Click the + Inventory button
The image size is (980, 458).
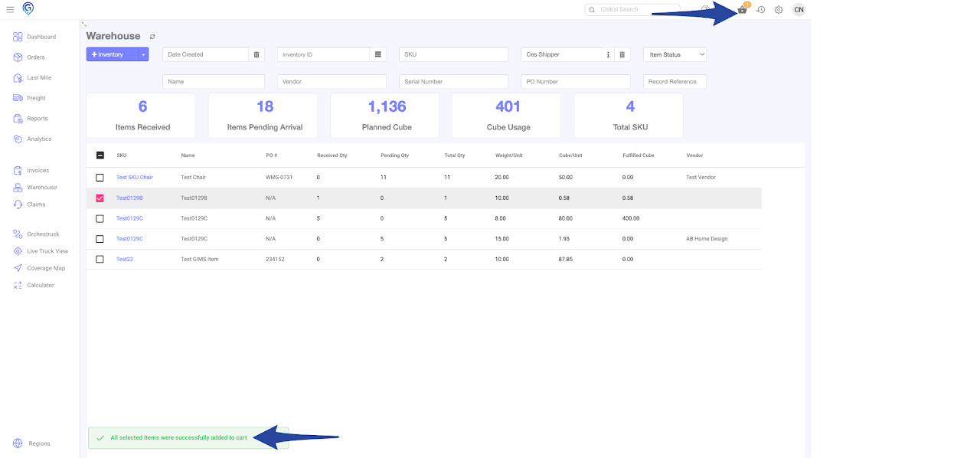(113, 54)
